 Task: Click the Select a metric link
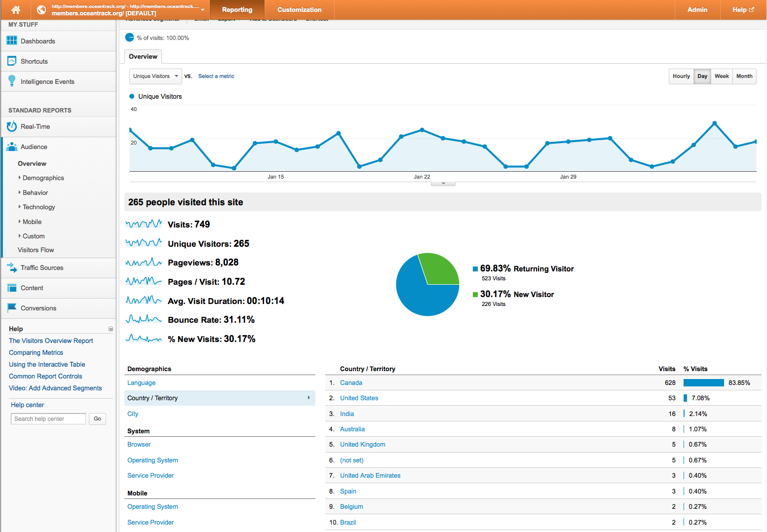216,76
